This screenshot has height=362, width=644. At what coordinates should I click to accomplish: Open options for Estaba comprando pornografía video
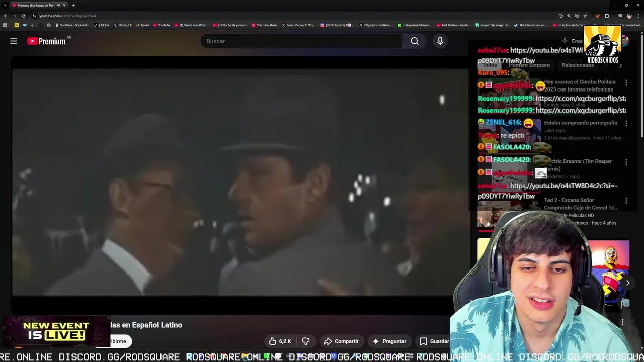tap(626, 123)
